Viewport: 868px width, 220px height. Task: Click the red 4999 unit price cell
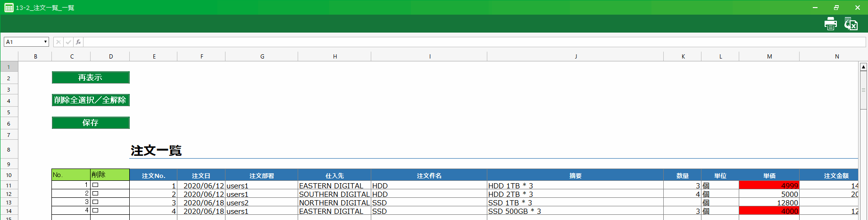pos(769,186)
